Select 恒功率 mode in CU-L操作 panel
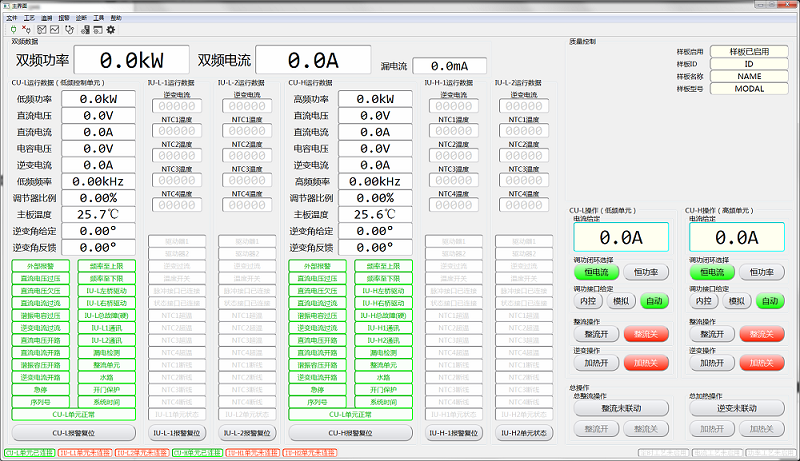The image size is (800, 461). pos(647,272)
